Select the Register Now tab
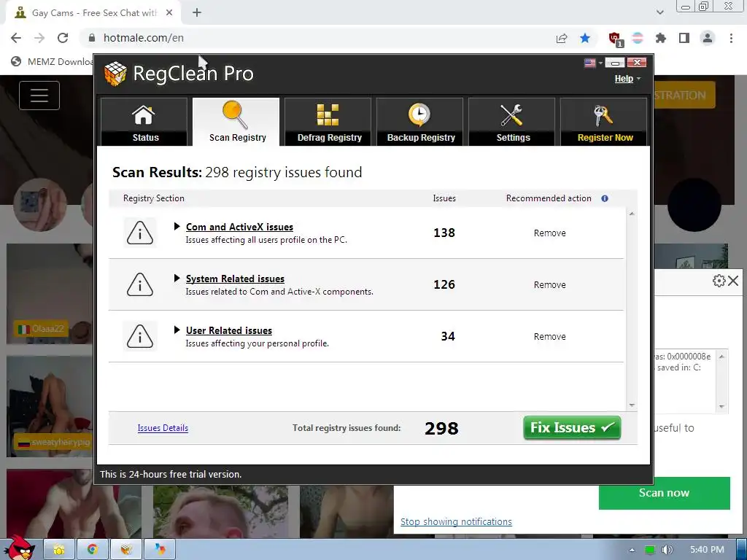This screenshot has width=747, height=560. click(603, 122)
